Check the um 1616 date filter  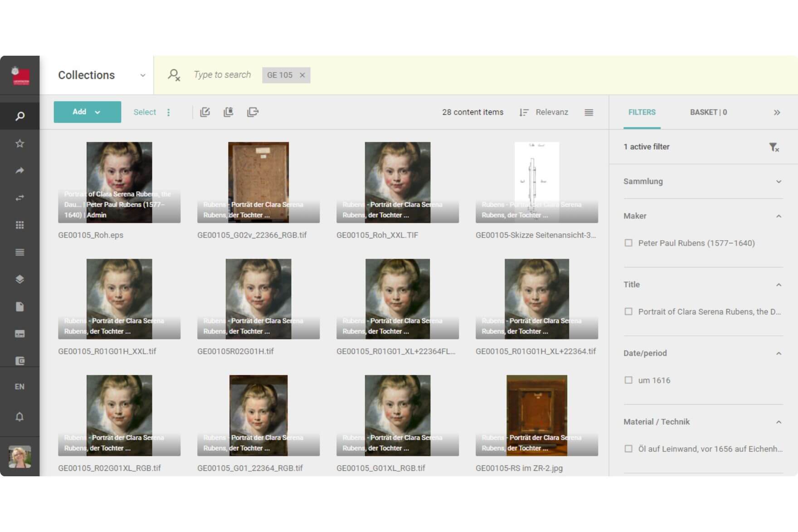click(628, 380)
